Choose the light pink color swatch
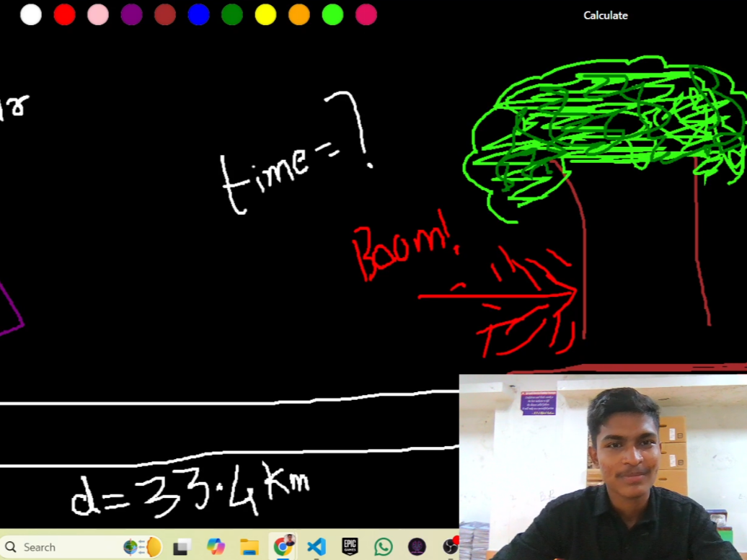The width and height of the screenshot is (747, 560). [98, 14]
